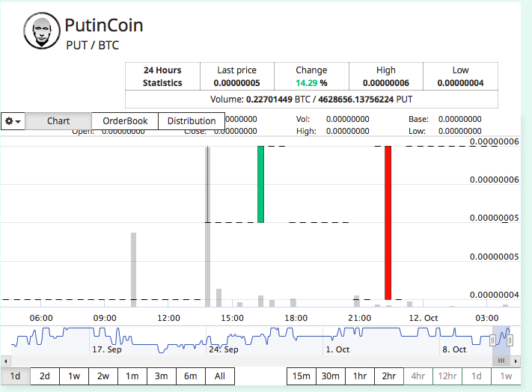Image resolution: width=532 pixels, height=392 pixels.
Task: Select the Distribution tab
Action: 191,121
